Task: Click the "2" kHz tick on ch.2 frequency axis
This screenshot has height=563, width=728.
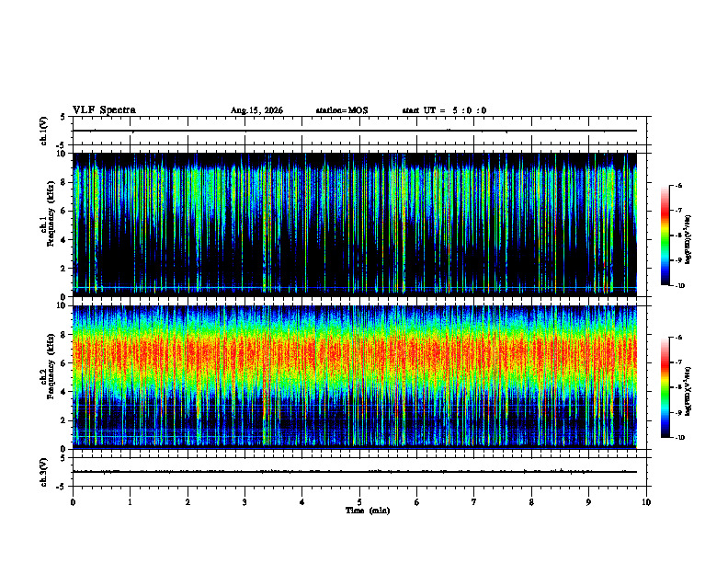Action: [64, 420]
